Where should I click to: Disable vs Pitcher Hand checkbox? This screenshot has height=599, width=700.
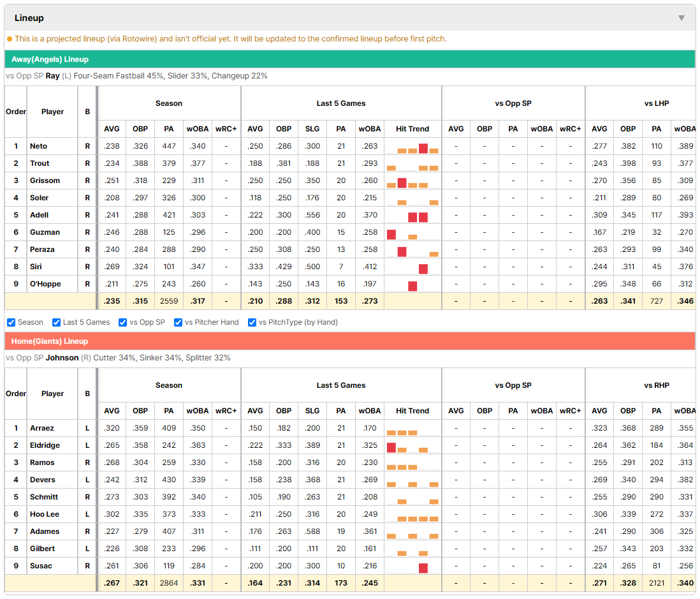(178, 323)
